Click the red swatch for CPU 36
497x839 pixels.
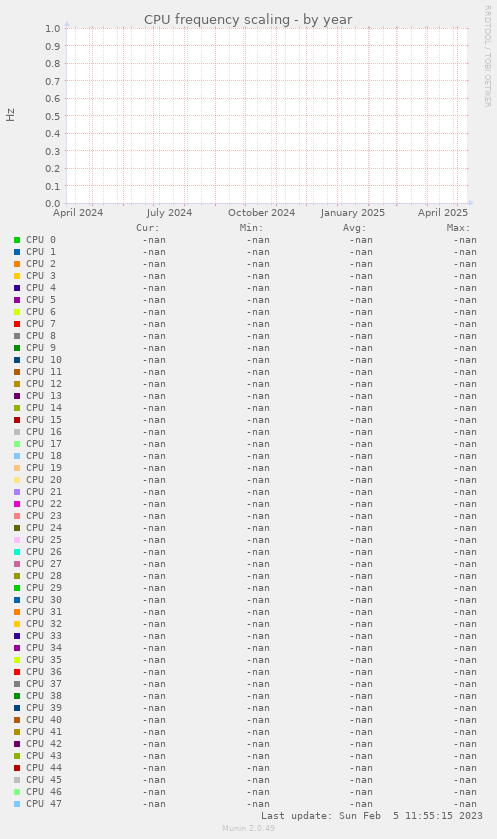coord(17,672)
